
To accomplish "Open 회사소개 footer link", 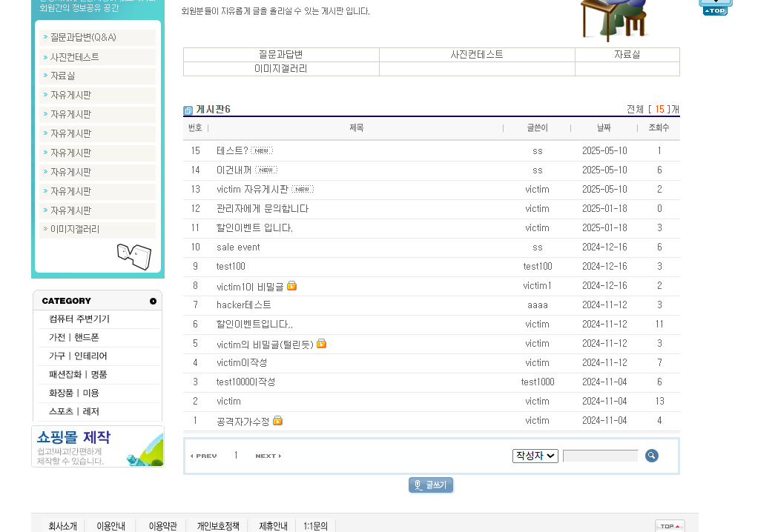I will click(63, 526).
